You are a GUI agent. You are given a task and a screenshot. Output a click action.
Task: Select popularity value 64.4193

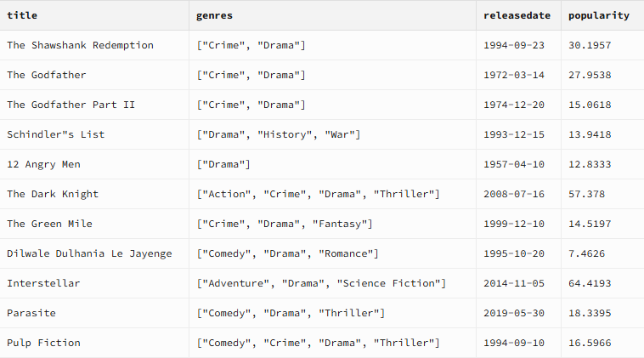pos(602,283)
